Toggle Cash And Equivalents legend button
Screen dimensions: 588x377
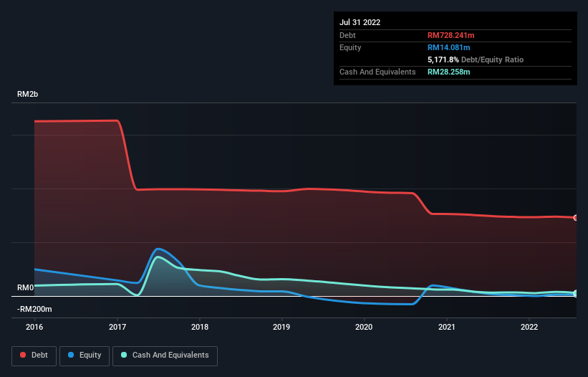coord(165,355)
